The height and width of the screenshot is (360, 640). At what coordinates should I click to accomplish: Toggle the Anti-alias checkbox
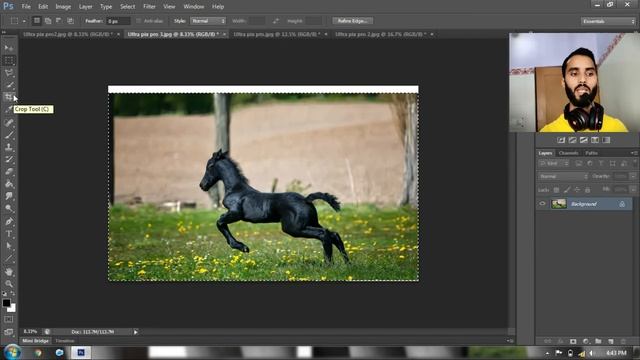pyautogui.click(x=138, y=21)
